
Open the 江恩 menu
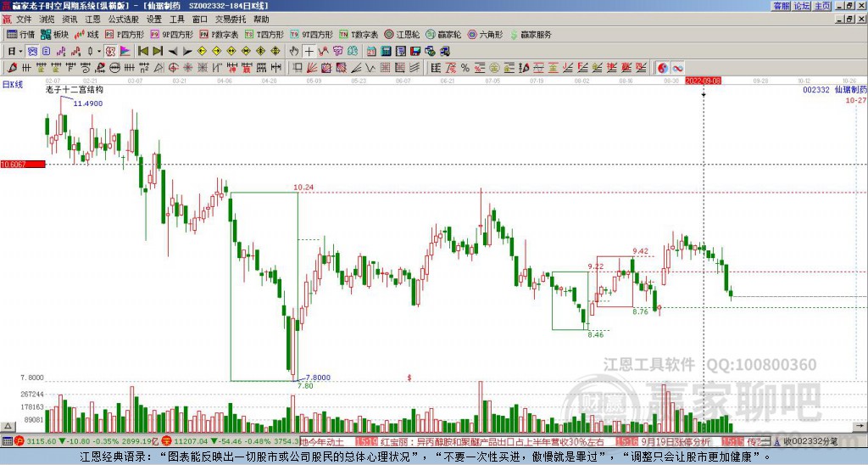[92, 20]
